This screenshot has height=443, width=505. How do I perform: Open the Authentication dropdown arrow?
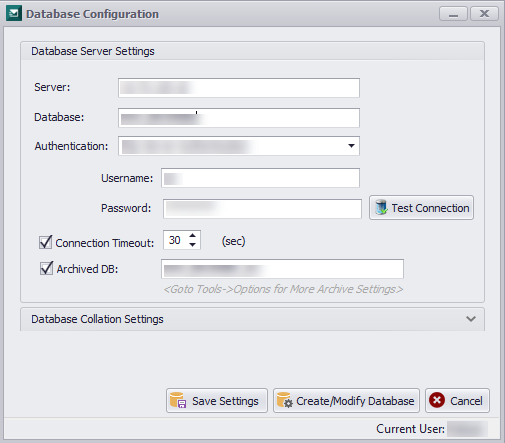click(351, 146)
